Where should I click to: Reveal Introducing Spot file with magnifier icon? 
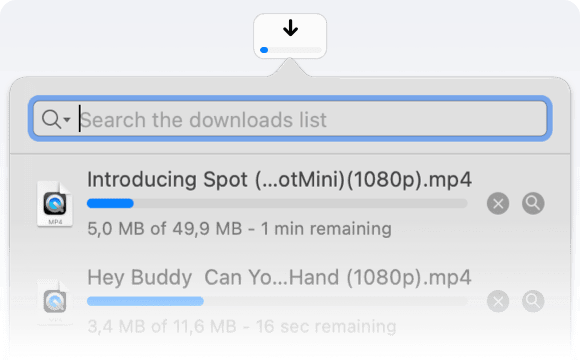(x=533, y=203)
